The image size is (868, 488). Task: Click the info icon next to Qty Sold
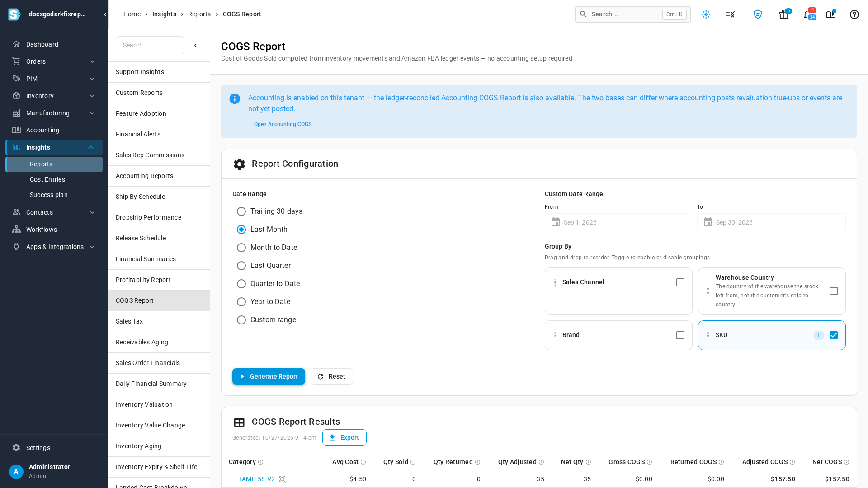click(413, 462)
